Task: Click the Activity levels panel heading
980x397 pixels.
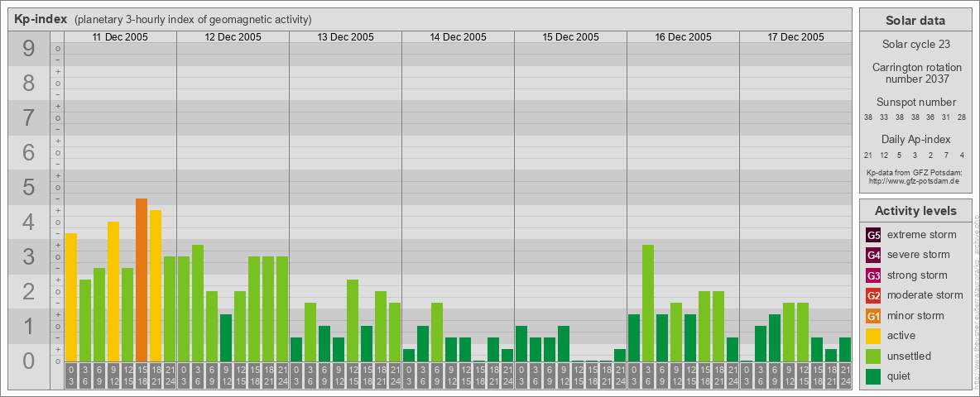Action: (915, 211)
